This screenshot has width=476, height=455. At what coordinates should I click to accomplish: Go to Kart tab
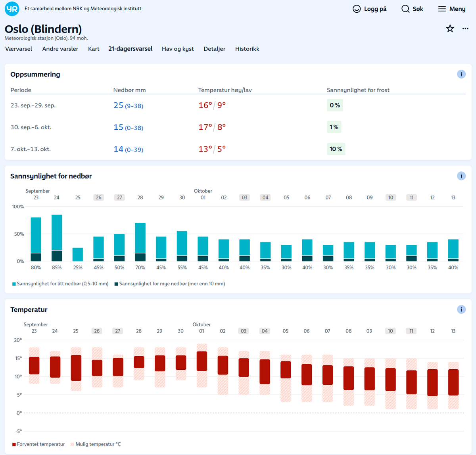[x=94, y=49]
